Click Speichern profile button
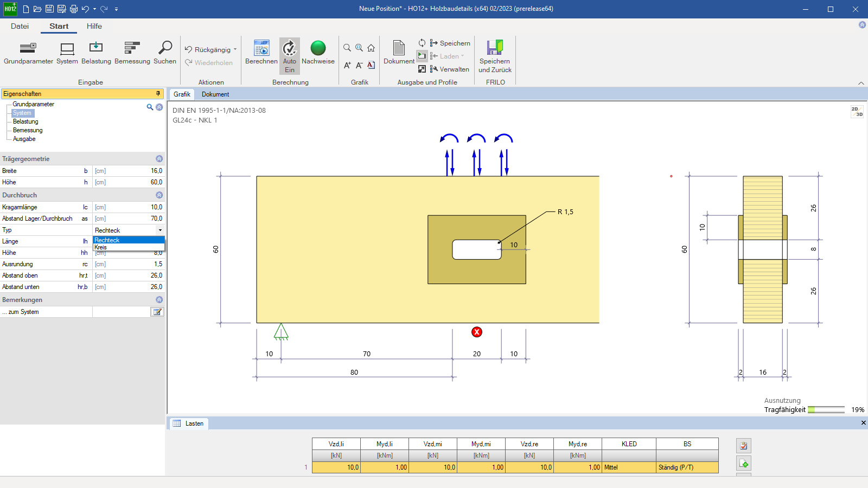 (450, 43)
